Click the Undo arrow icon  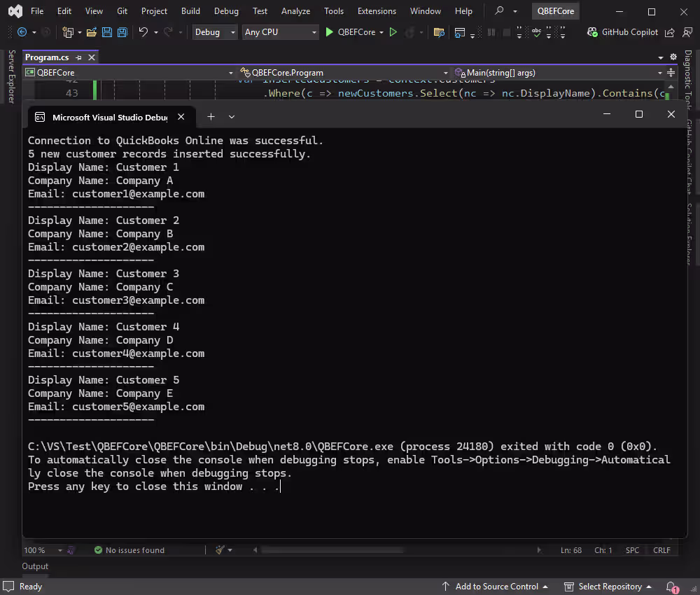[143, 32]
